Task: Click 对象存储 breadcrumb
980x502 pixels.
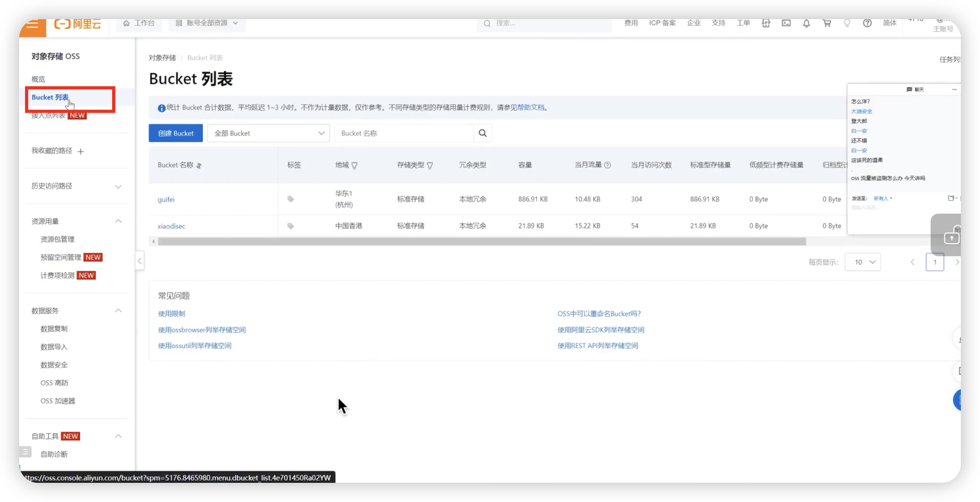Action: pos(162,58)
